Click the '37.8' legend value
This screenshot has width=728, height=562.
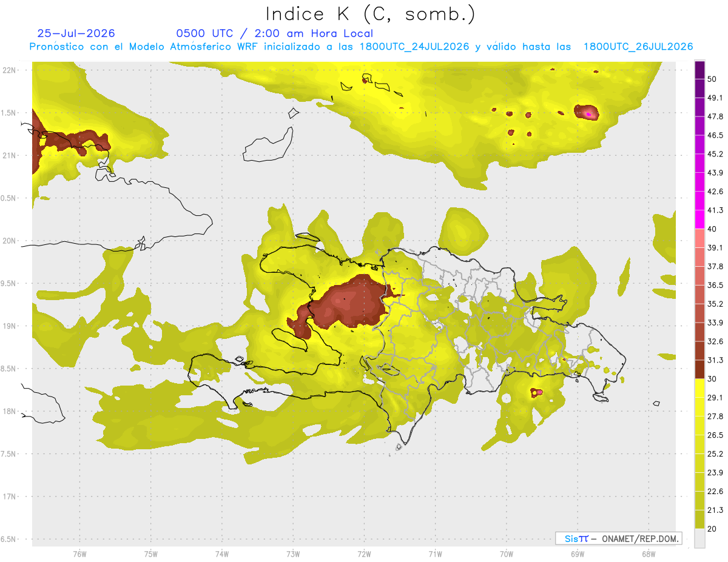(x=715, y=266)
